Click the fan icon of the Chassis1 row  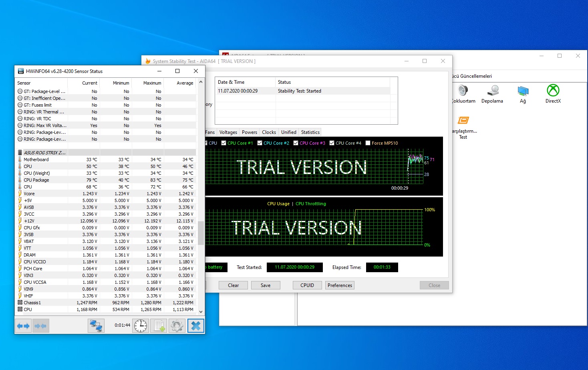[20, 302]
